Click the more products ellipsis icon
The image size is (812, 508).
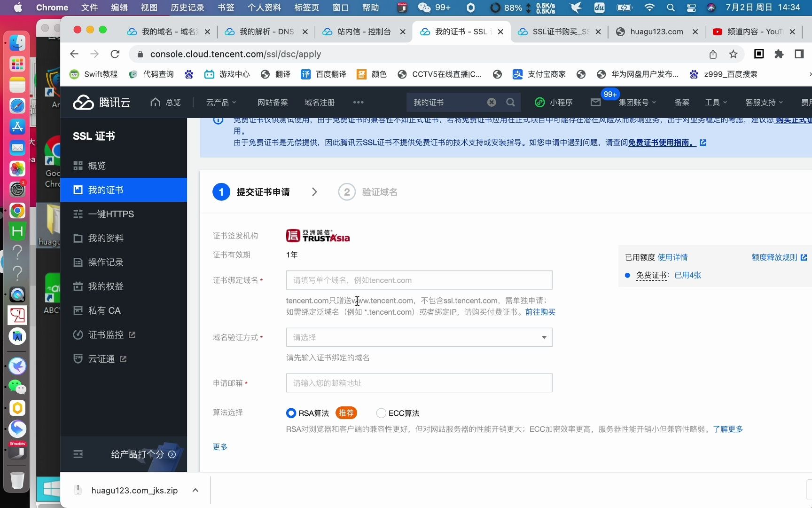(358, 102)
